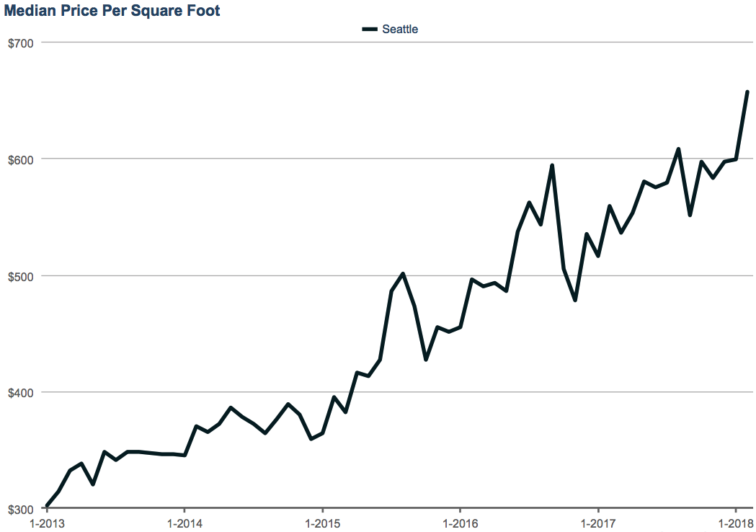
Task: Select the 1-2015 x-axis date label
Action: [x=322, y=523]
